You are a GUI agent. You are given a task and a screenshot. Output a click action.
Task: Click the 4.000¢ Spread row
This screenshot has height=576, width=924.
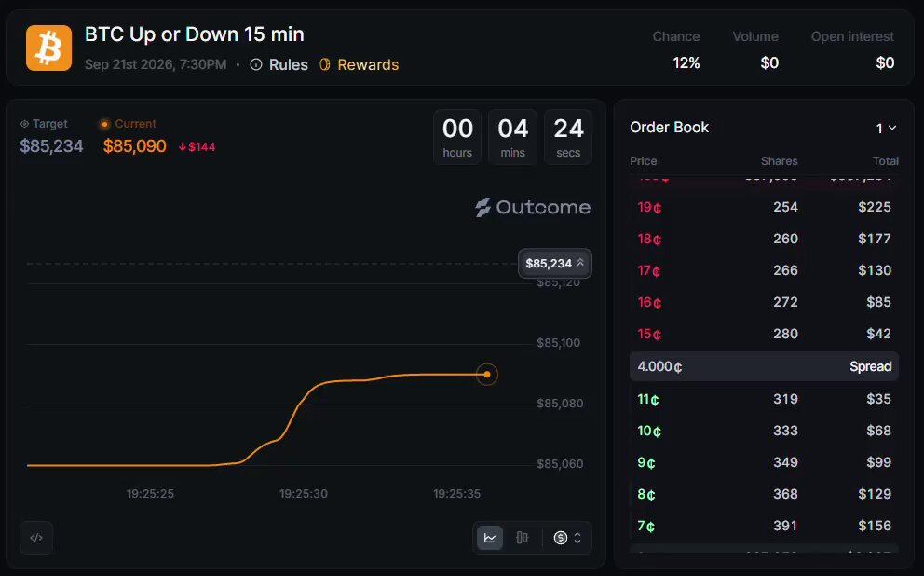tap(764, 366)
